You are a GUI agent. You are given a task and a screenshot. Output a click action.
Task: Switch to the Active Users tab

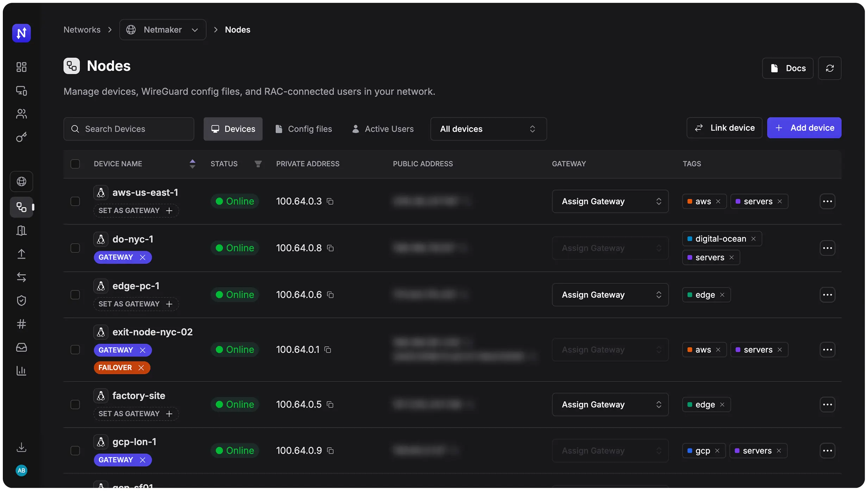[383, 129]
